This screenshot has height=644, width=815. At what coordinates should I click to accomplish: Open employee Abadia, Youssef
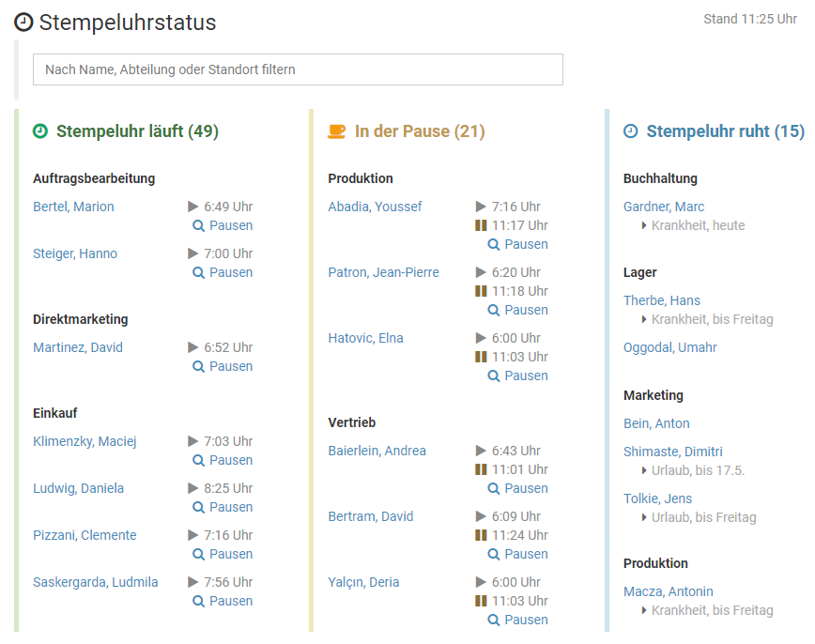(375, 207)
